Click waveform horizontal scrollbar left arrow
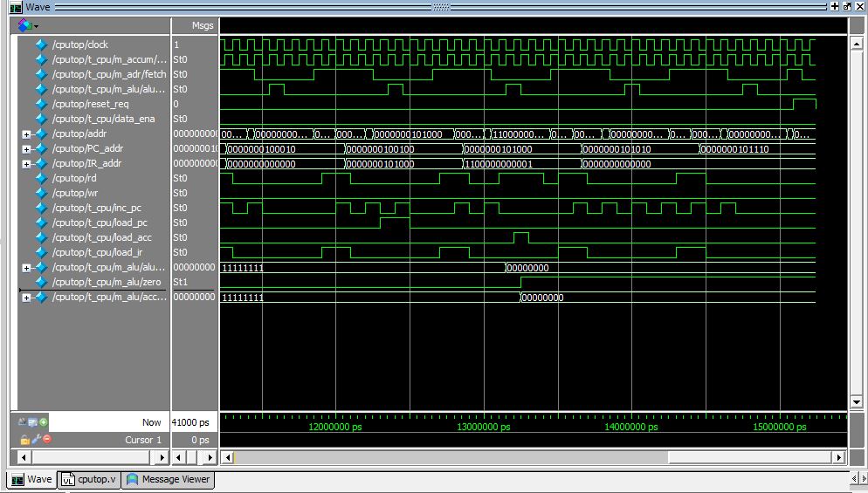Image resolution: width=868 pixels, height=493 pixels. tap(228, 457)
